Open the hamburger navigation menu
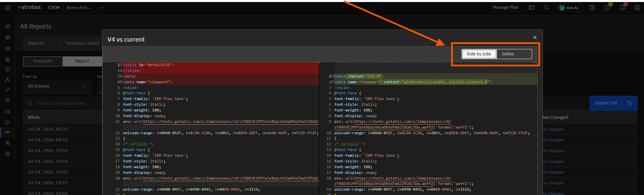 [7, 7]
